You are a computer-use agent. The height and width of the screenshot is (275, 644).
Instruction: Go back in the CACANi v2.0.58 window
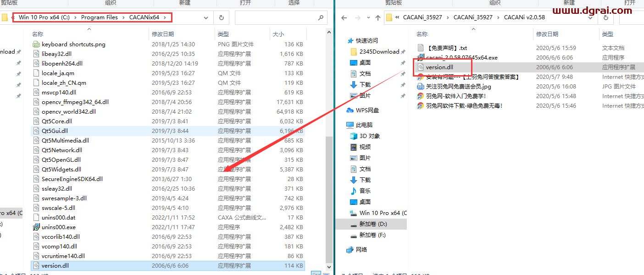coord(344,18)
